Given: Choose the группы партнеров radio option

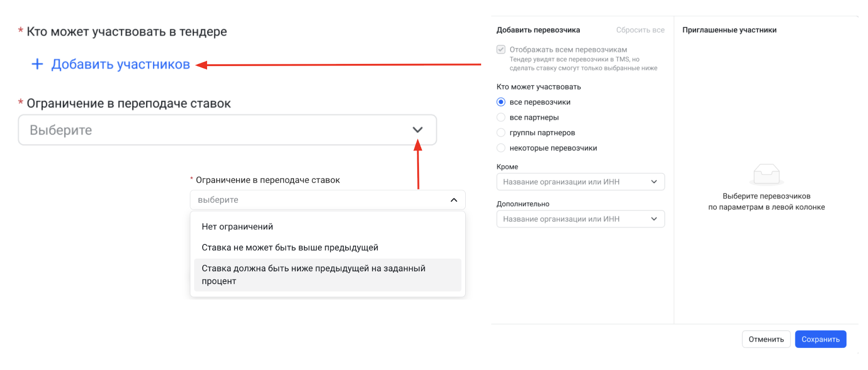Looking at the screenshot, I should click(x=501, y=133).
